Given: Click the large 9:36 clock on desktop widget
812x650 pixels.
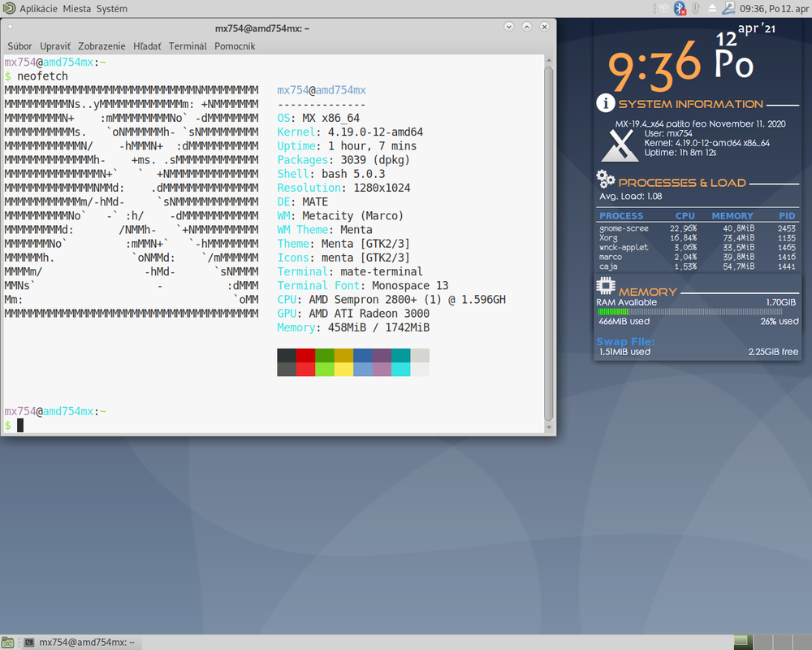Looking at the screenshot, I should 654,67.
